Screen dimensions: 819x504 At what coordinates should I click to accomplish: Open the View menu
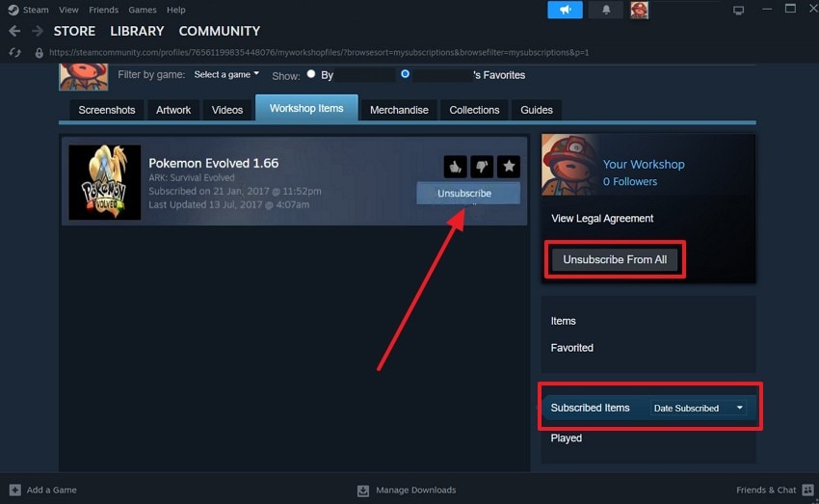[68, 10]
